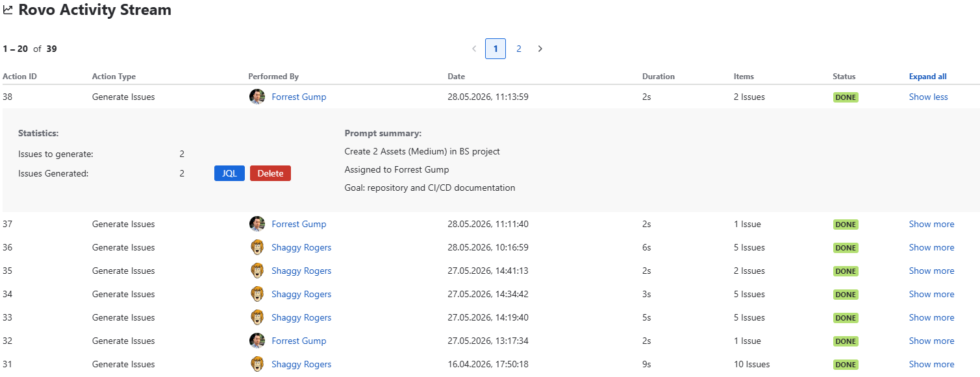Click the 'Issues to generate:' statistic label
Screen dimensions: 980x377
(x=56, y=154)
